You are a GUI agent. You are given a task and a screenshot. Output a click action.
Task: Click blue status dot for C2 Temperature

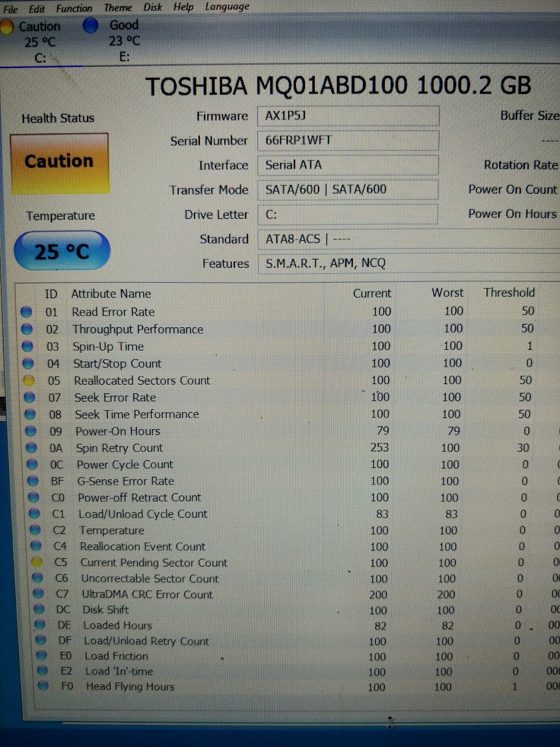pos(35,530)
